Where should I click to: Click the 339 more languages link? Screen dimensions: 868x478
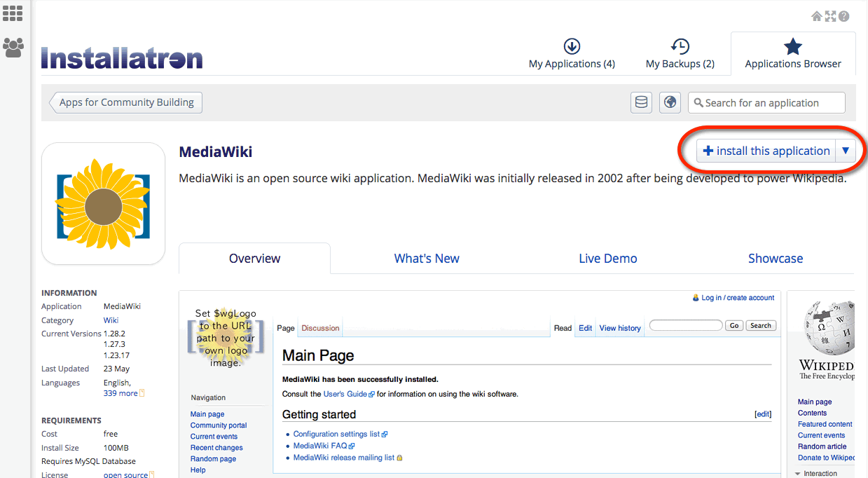[120, 394]
